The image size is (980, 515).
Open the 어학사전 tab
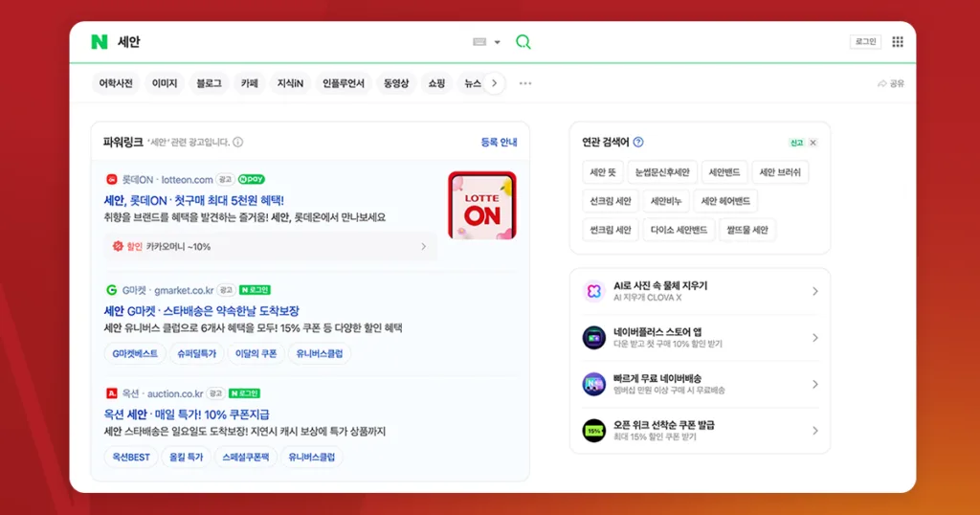(116, 83)
